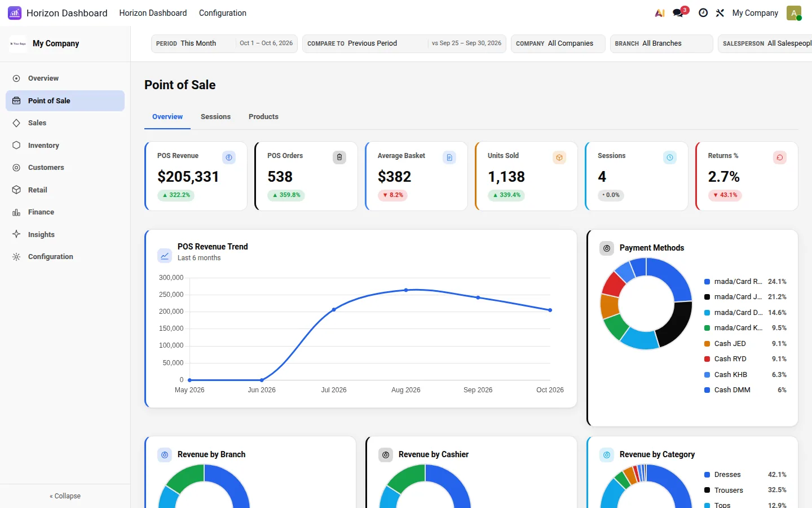
Task: Click the Aug 2026 data point on trend line
Action: coord(406,290)
